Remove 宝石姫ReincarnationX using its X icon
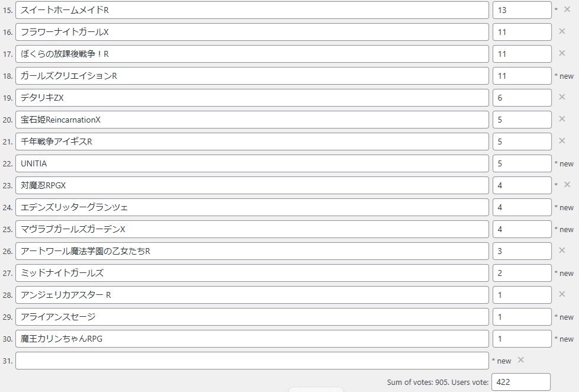This screenshot has height=392, width=579. (x=562, y=119)
